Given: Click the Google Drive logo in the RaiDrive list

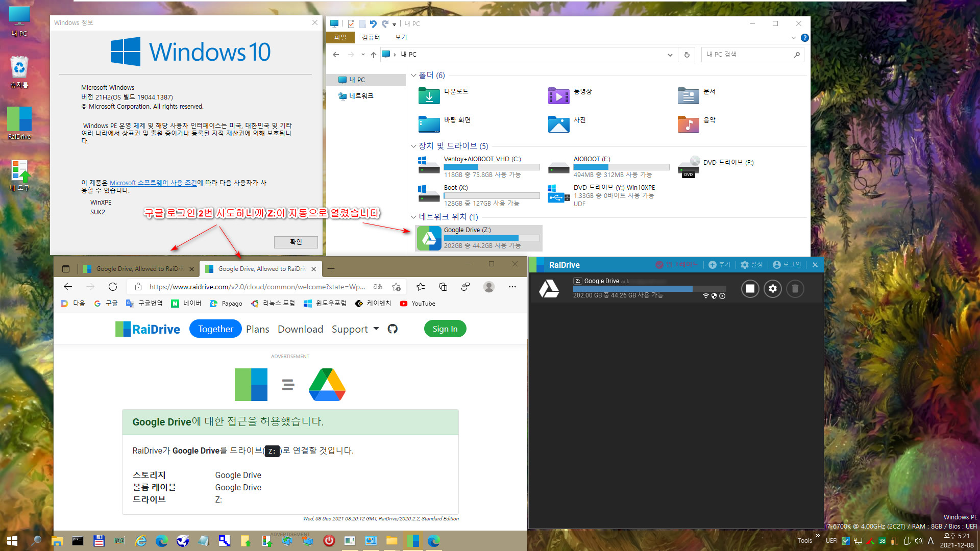Looking at the screenshot, I should [549, 289].
